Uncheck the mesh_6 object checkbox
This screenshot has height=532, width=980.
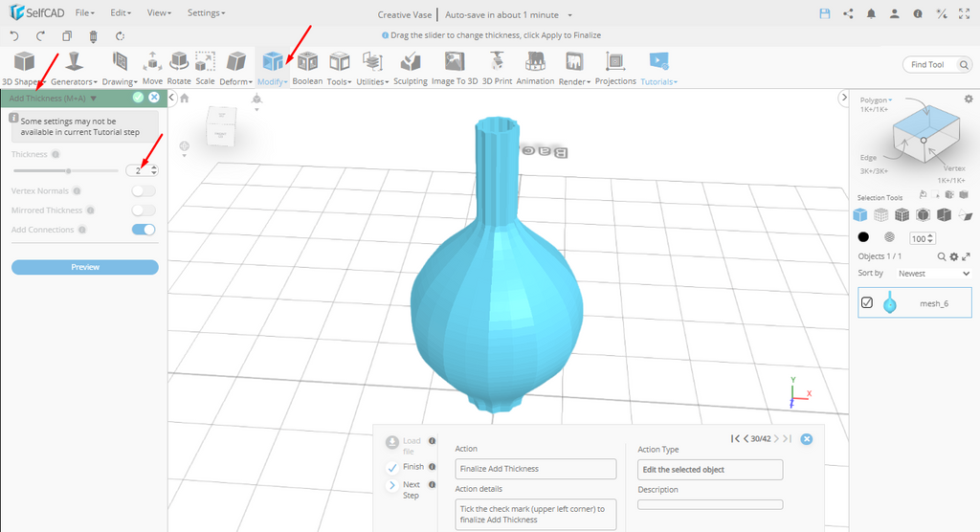[867, 302]
